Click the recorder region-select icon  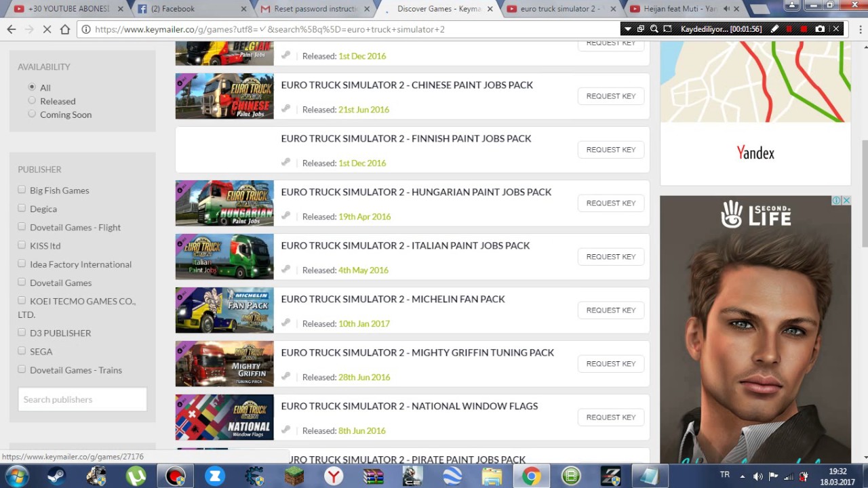pyautogui.click(x=667, y=29)
